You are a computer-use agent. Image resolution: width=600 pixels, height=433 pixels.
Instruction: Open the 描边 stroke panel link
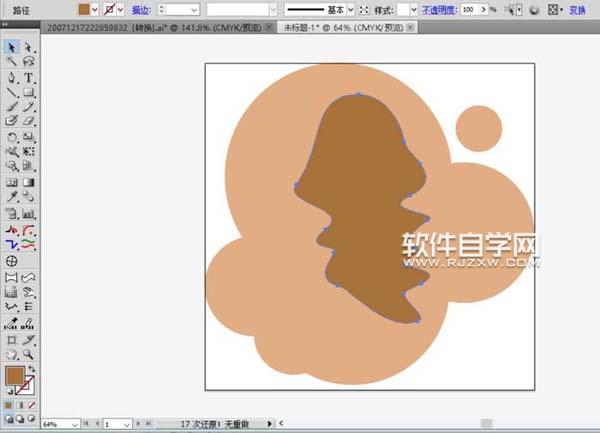(141, 10)
